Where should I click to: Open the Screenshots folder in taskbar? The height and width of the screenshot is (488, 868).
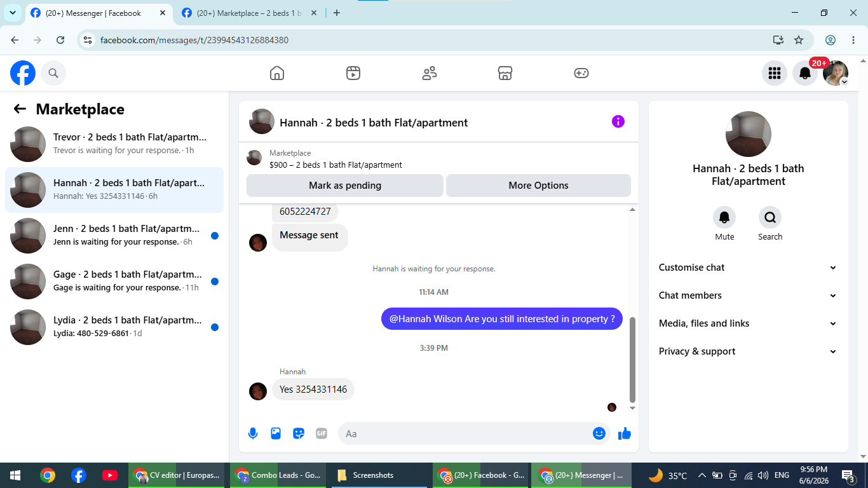[379, 475]
